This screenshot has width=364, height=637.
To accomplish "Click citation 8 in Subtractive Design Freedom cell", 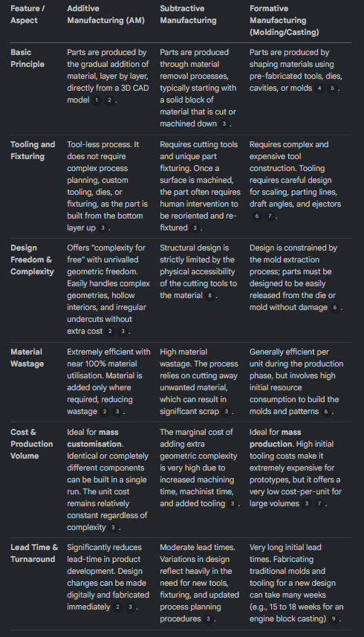I will (x=209, y=296).
